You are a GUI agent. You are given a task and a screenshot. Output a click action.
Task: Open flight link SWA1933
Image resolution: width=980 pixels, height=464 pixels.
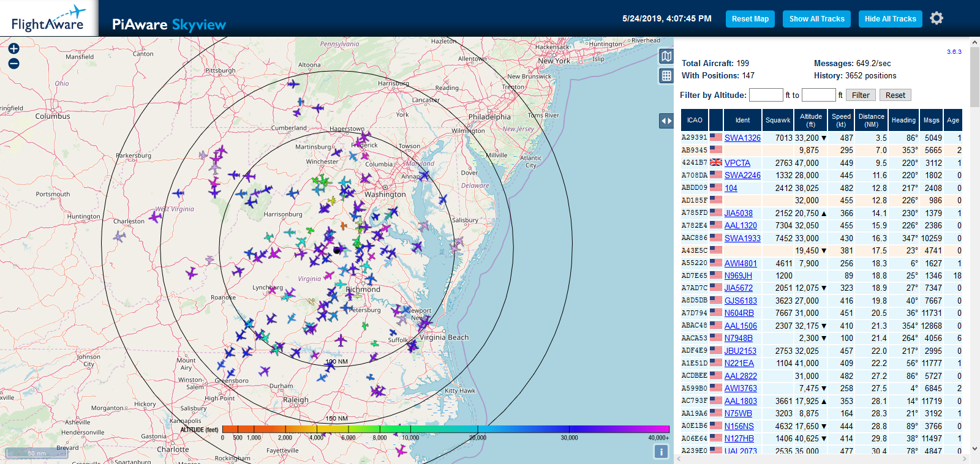coord(742,238)
